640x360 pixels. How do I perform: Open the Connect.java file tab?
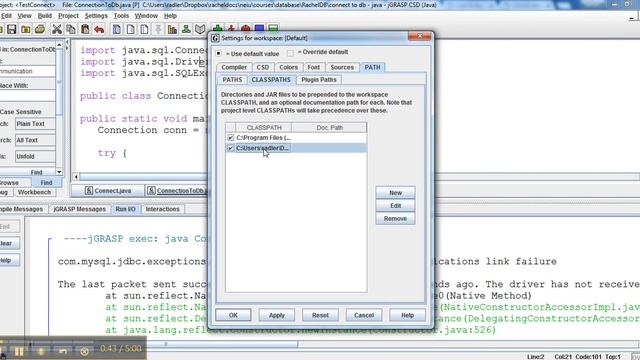click(x=108, y=191)
